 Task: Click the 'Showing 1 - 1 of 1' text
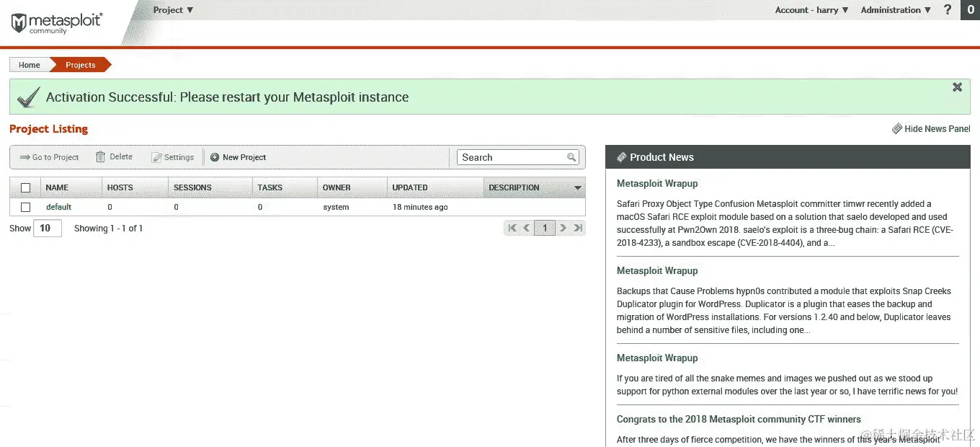[109, 228]
